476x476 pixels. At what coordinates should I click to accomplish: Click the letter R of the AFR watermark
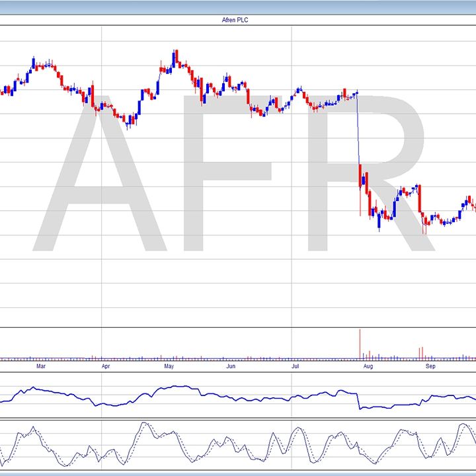370,172
